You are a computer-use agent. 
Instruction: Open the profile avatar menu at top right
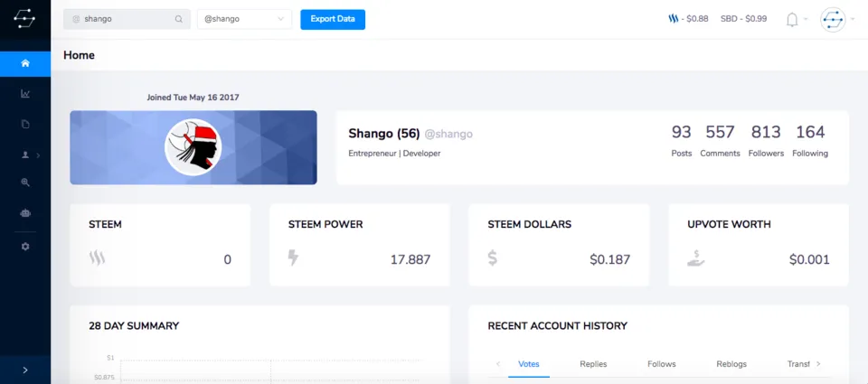click(x=833, y=20)
